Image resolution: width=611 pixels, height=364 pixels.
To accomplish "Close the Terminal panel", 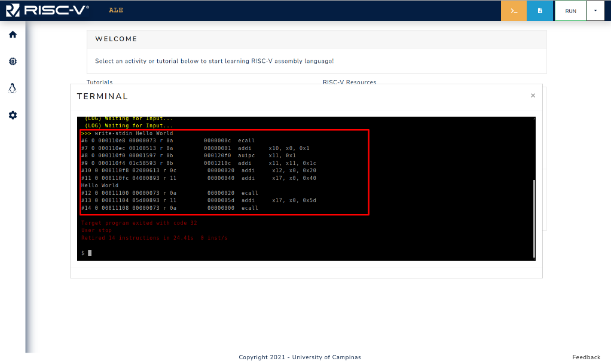I will pyautogui.click(x=533, y=96).
